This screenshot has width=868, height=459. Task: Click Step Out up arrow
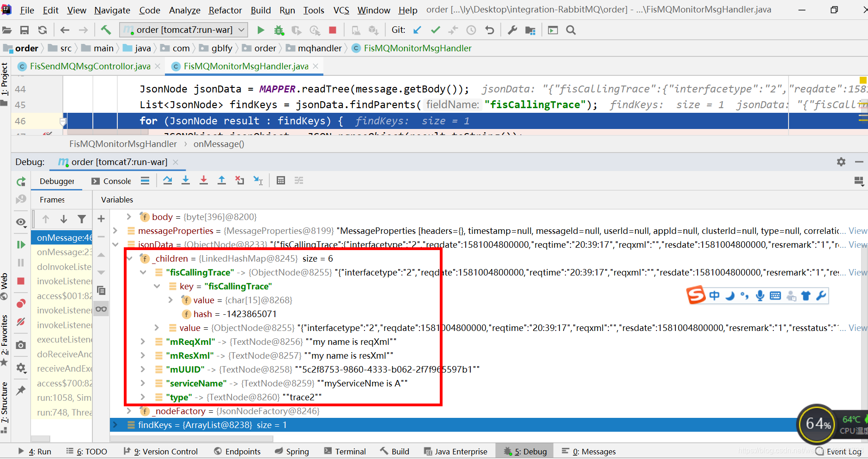[222, 180]
